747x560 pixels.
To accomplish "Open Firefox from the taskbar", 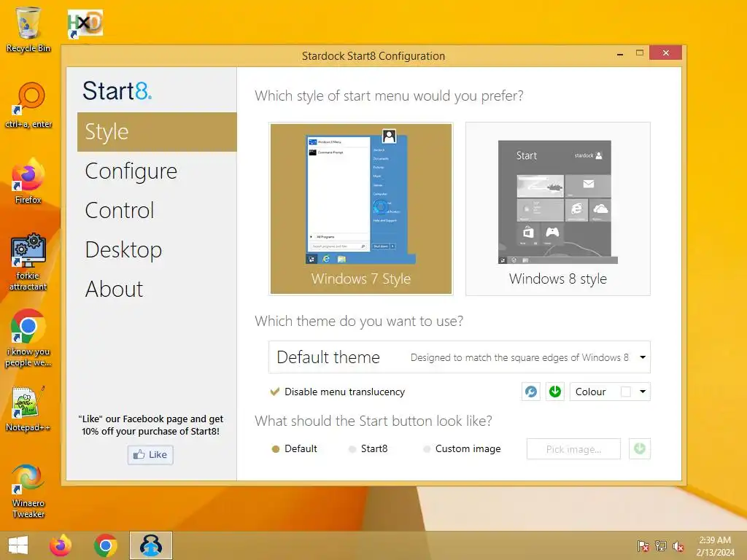I will (61, 545).
